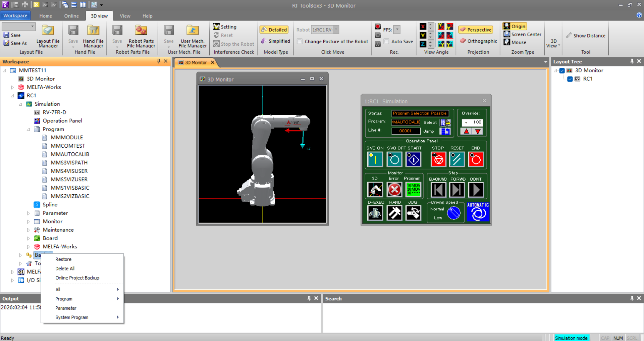This screenshot has height=341, width=644.
Task: Switch to the Home ribbon tab
Action: point(46,16)
